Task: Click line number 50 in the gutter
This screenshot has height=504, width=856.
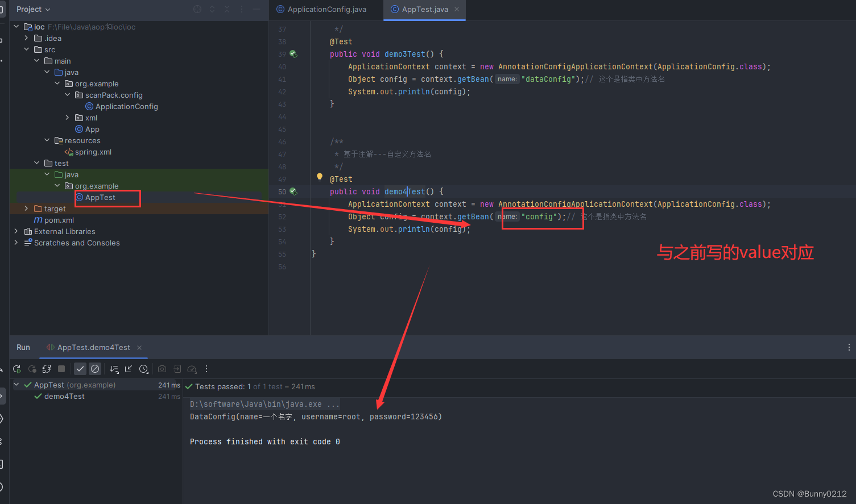Action: click(282, 192)
